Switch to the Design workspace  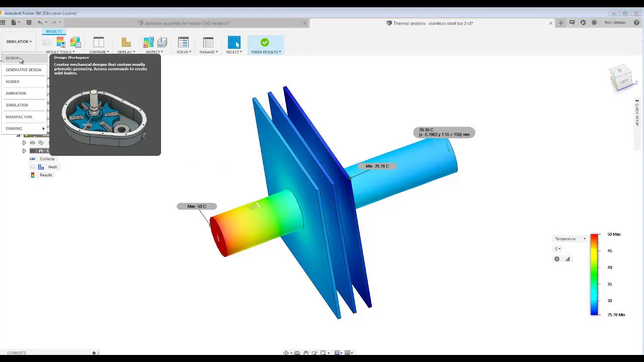tap(23, 58)
